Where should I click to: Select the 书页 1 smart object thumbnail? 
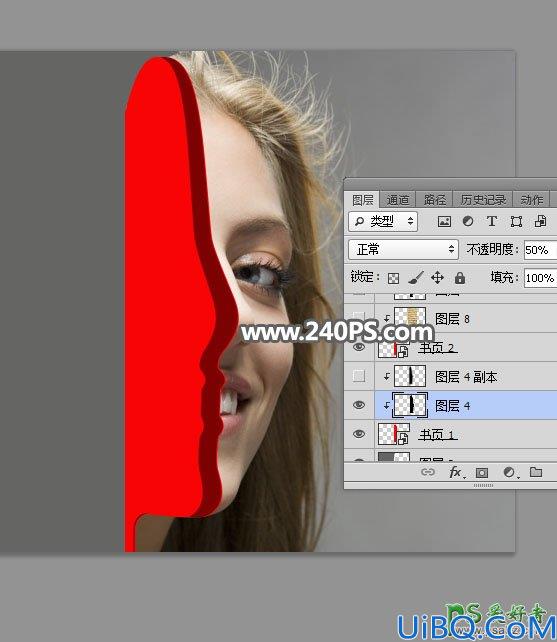point(394,434)
